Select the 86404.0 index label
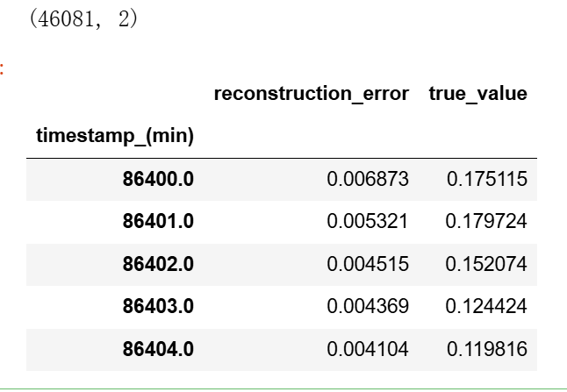567x392 pixels. click(158, 349)
